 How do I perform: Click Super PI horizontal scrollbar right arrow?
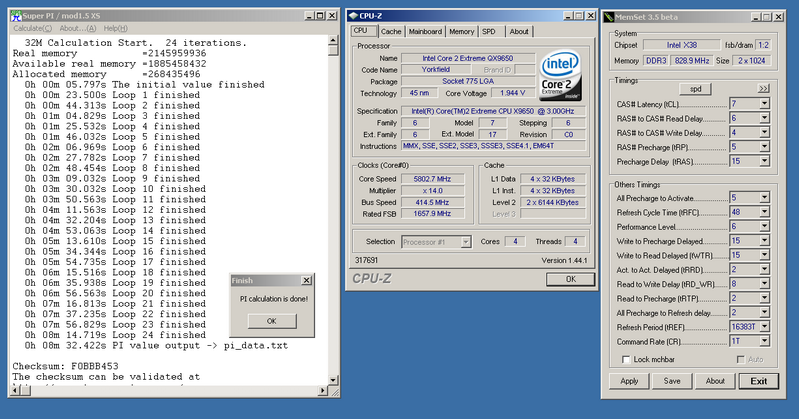(323, 391)
